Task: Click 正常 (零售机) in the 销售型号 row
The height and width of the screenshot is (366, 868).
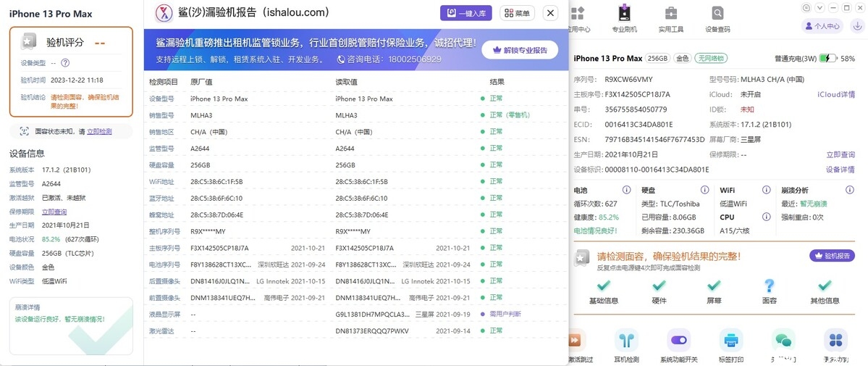Action: [509, 115]
